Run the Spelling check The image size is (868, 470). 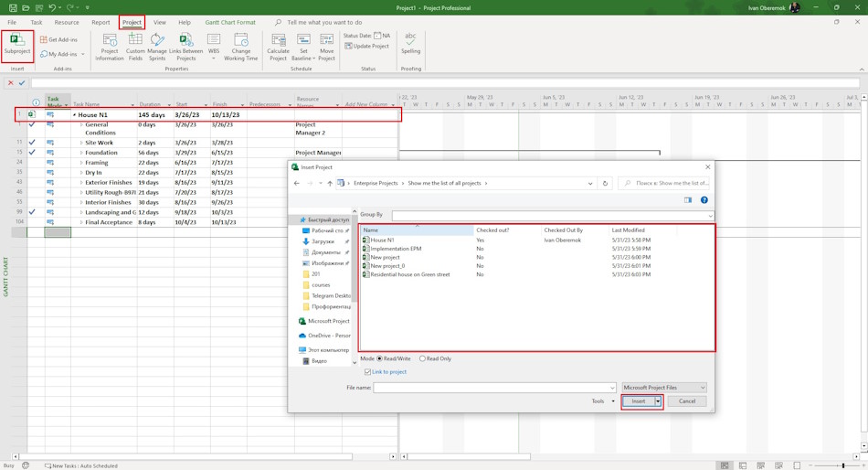coord(410,43)
